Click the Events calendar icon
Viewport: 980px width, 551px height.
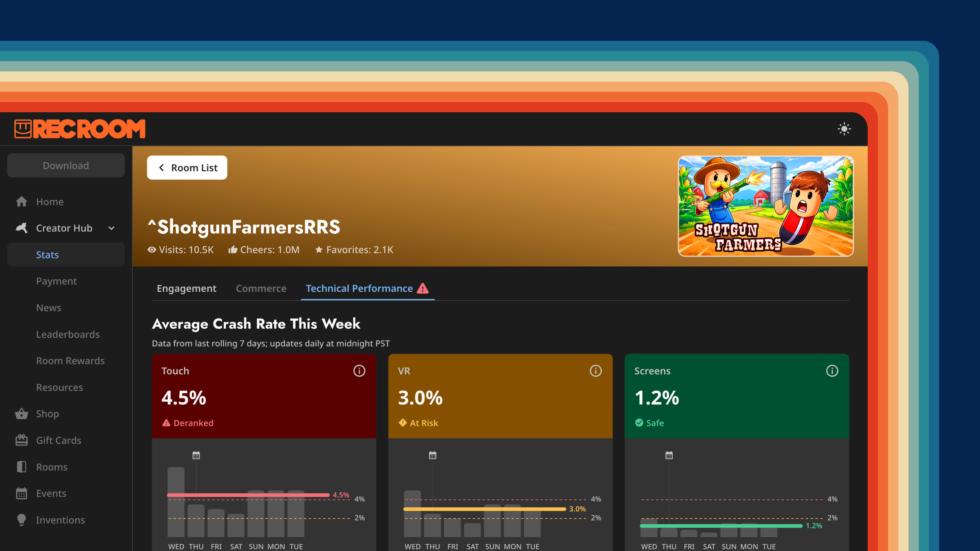(x=22, y=493)
